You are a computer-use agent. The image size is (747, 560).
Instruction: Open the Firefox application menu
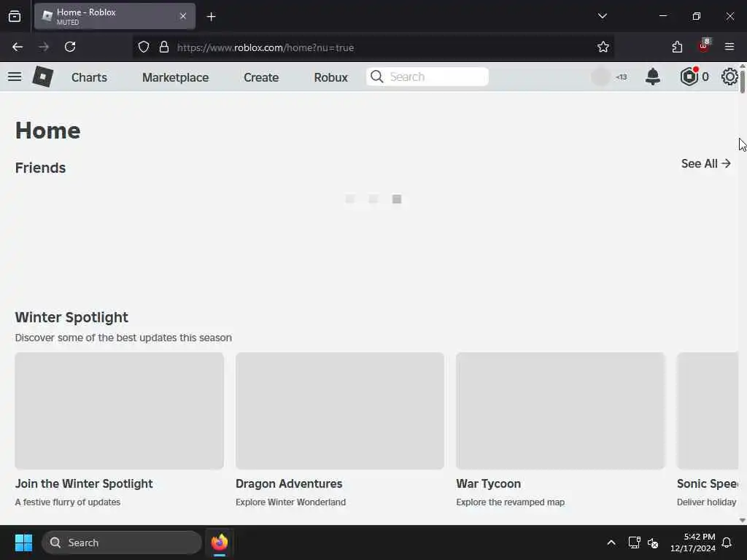[x=729, y=47]
